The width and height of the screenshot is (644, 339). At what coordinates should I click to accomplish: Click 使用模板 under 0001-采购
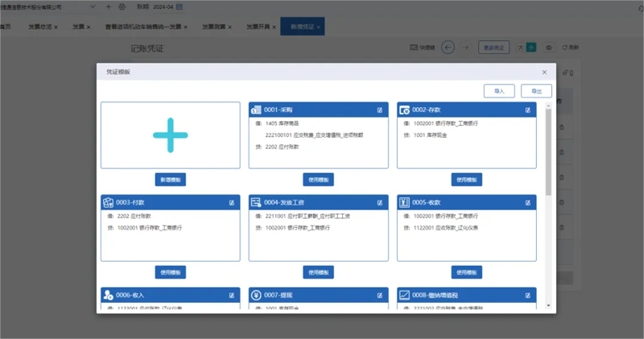tap(318, 180)
